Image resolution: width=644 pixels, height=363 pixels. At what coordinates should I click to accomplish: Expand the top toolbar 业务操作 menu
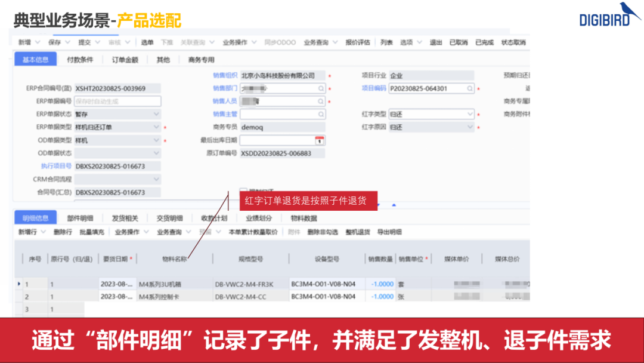click(x=254, y=42)
